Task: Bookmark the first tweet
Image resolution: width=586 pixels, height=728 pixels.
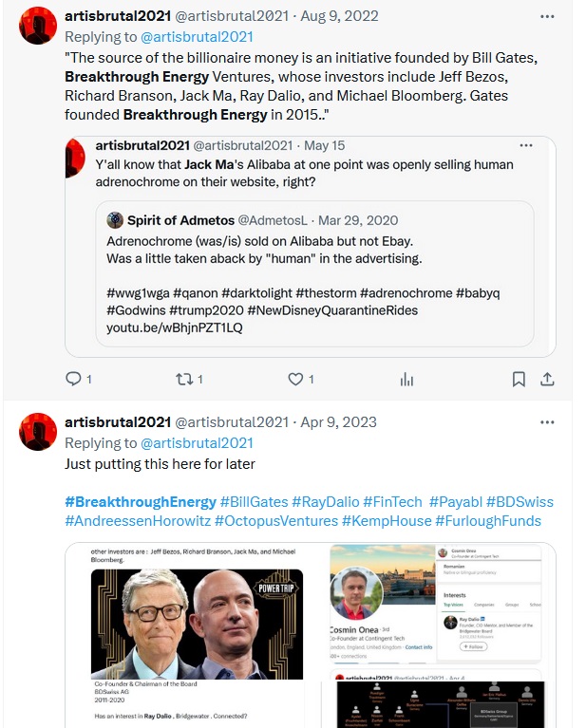Action: 519,380
